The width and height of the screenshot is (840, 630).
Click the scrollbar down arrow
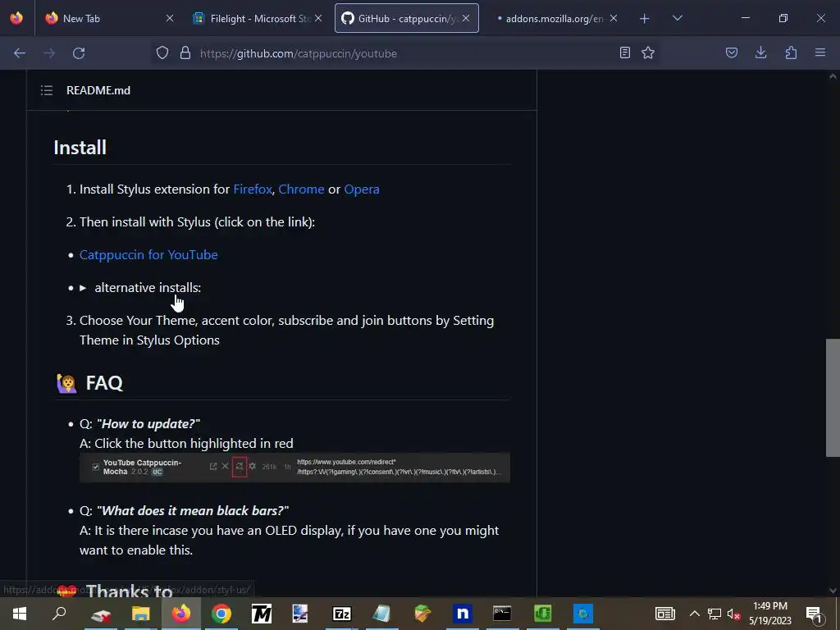pos(833,591)
